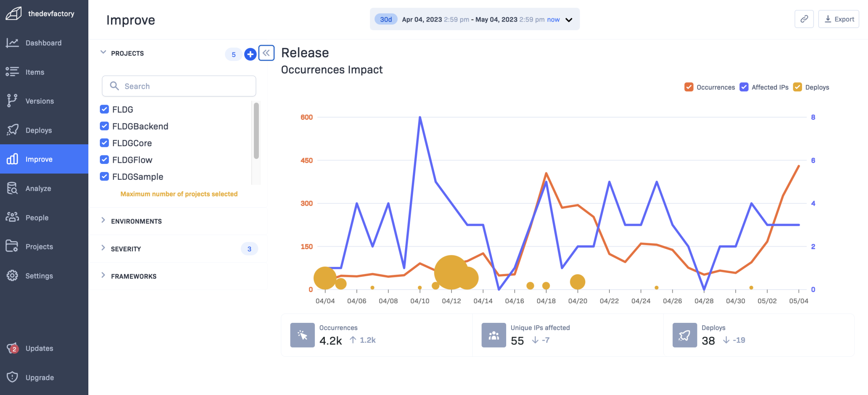
Task: Navigate to the Items menu entry
Action: click(12, 72)
